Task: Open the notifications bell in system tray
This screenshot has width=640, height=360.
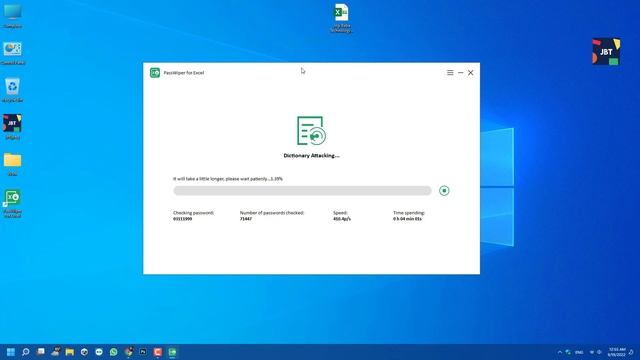Action: (x=631, y=352)
